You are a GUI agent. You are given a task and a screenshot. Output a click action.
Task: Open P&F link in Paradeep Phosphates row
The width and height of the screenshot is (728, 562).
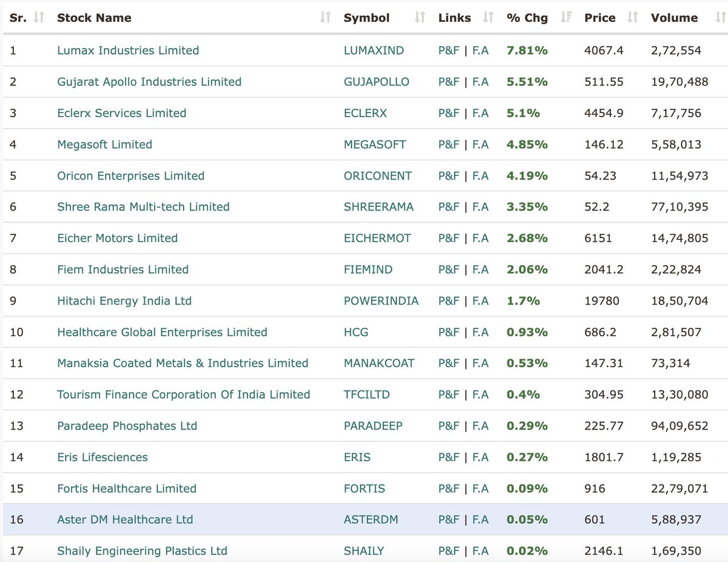pos(449,426)
